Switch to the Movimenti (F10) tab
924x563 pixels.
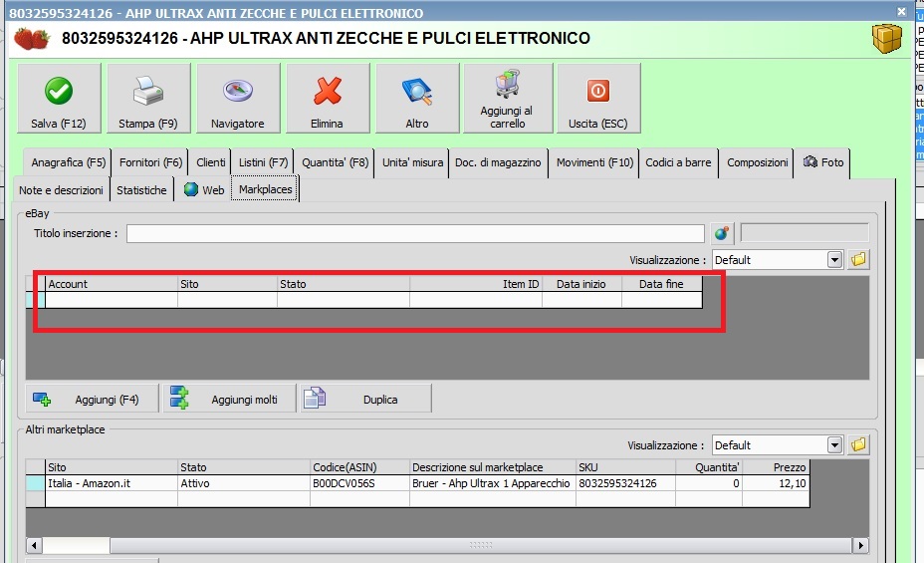pos(594,162)
